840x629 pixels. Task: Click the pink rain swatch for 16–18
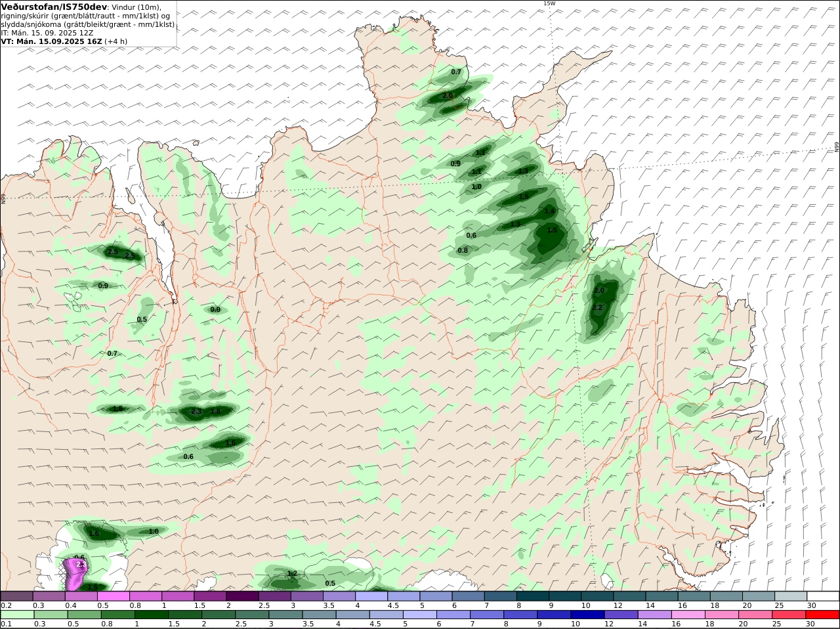[688, 615]
